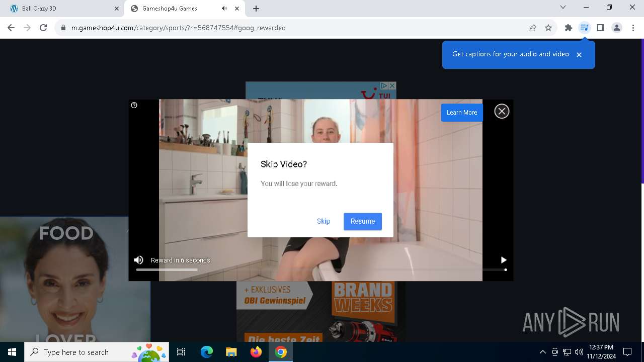Share this page icon
This screenshot has height=362, width=644.
pos(532,28)
